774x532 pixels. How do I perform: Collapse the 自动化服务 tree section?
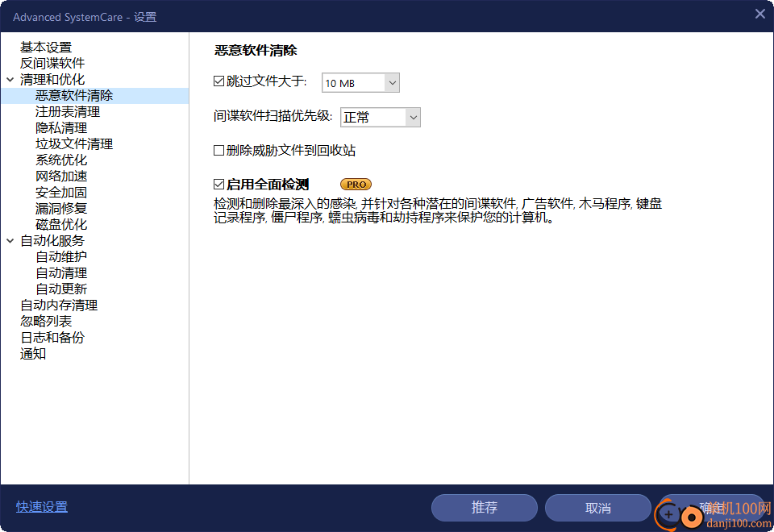[10, 241]
